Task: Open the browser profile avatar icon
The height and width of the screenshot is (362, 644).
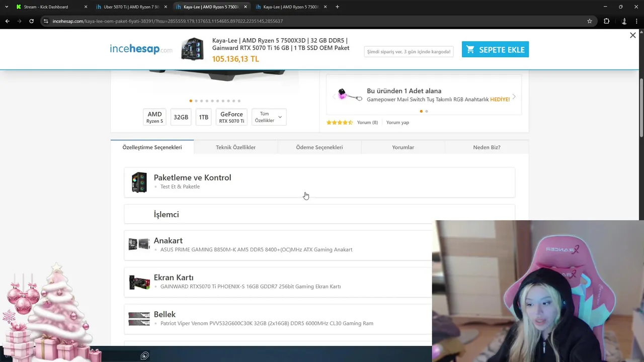Action: 624,21
